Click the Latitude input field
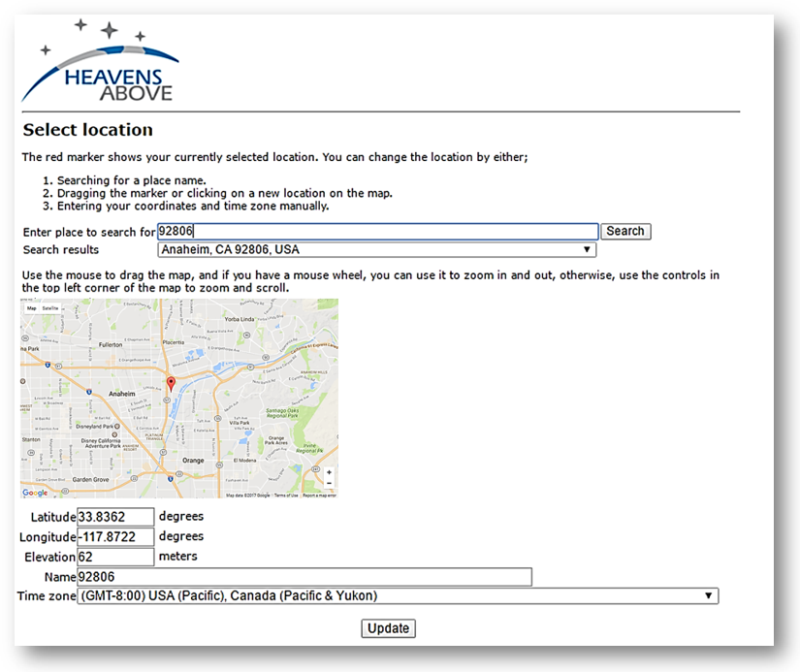The image size is (800, 672). [x=115, y=517]
